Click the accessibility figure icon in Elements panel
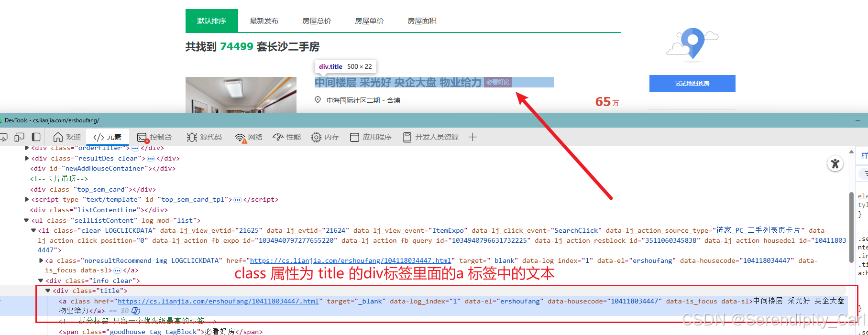 (835, 164)
